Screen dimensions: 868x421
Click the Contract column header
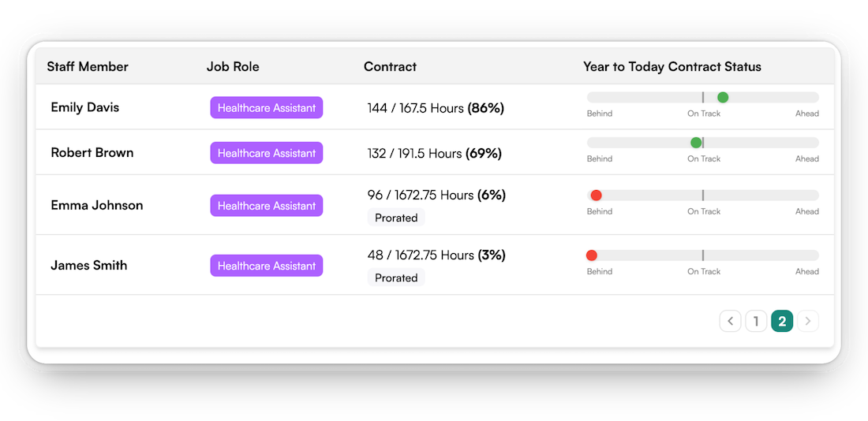[x=391, y=67]
